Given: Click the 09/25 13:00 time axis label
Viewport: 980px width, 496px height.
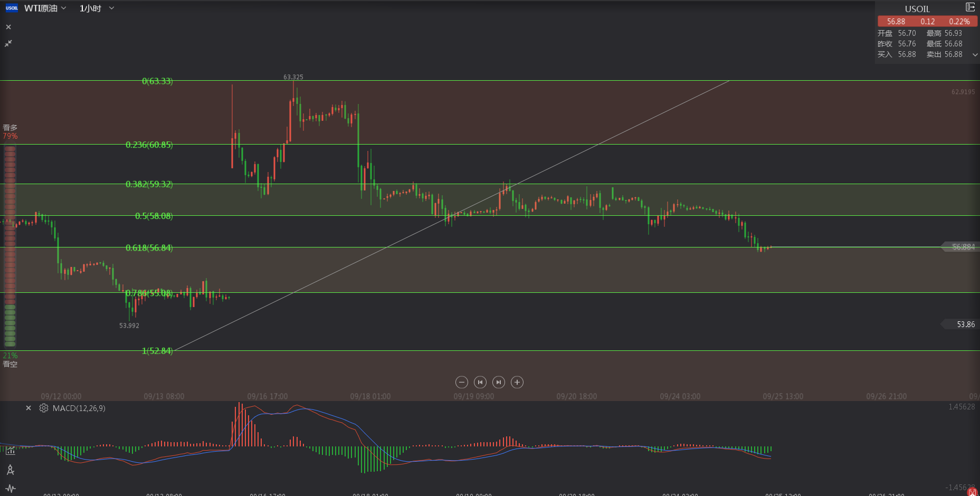Looking at the screenshot, I should pyautogui.click(x=783, y=396).
